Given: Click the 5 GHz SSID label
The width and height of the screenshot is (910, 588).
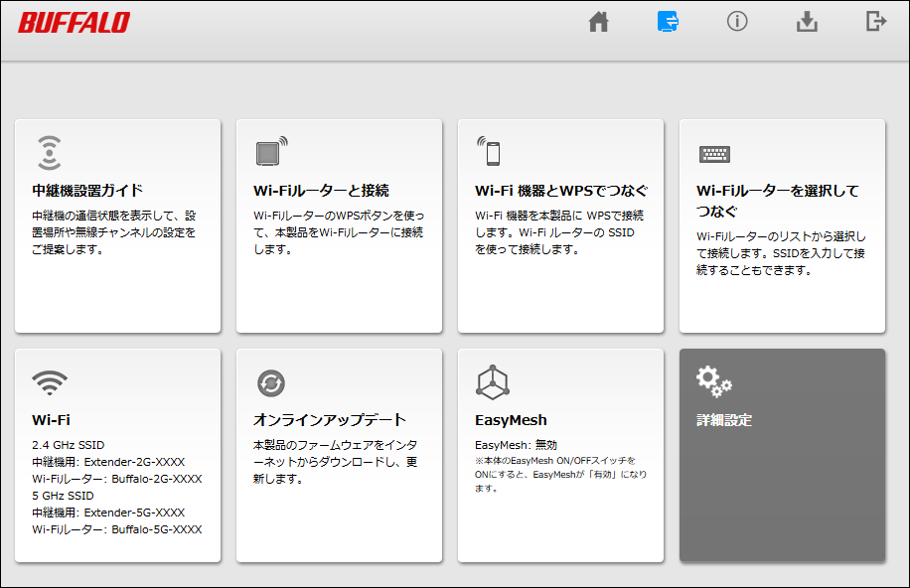Looking at the screenshot, I should click(x=63, y=496).
